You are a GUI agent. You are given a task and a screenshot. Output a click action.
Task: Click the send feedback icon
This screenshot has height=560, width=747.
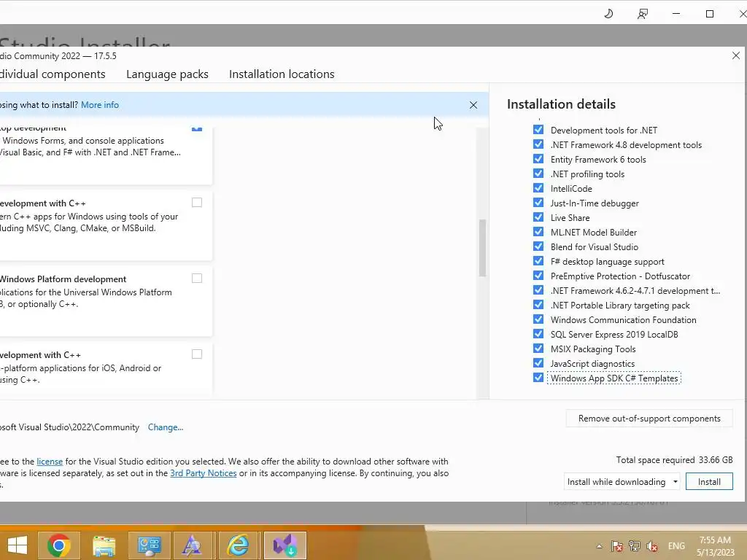click(x=642, y=14)
